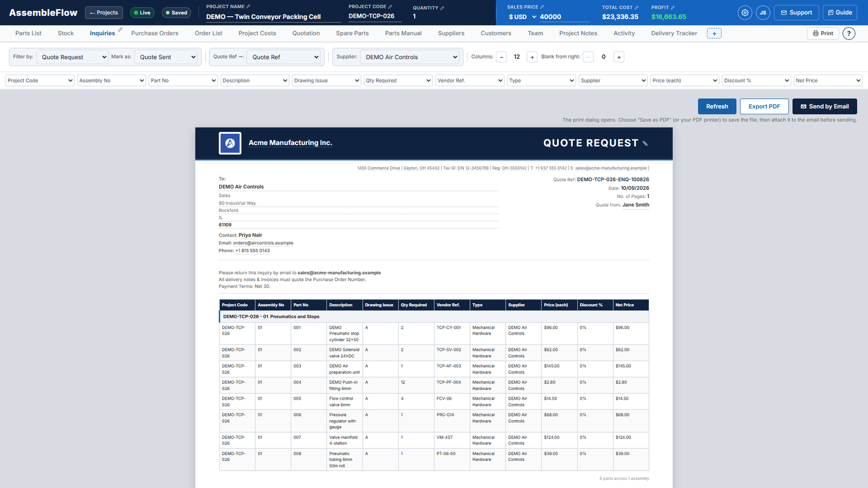868x488 pixels.
Task: Open the Project Costs tab
Action: 257,33
